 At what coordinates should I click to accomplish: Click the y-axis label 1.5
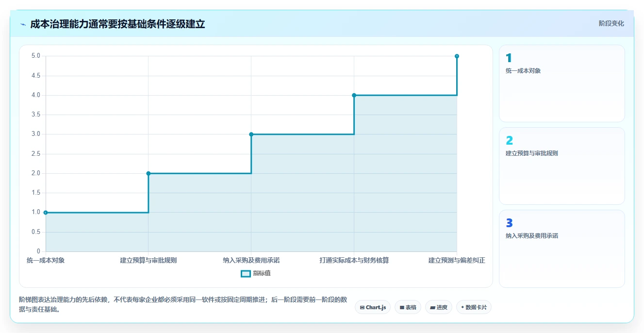point(36,193)
